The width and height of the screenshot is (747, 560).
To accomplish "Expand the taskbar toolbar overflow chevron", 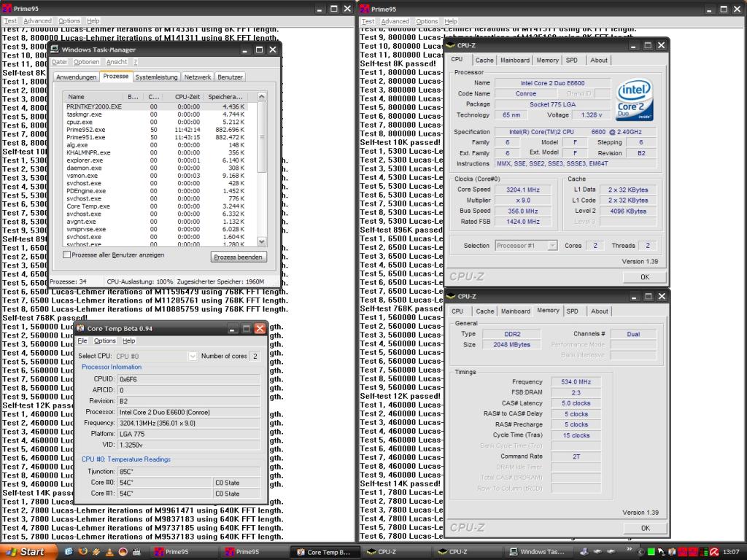I will (629, 549).
